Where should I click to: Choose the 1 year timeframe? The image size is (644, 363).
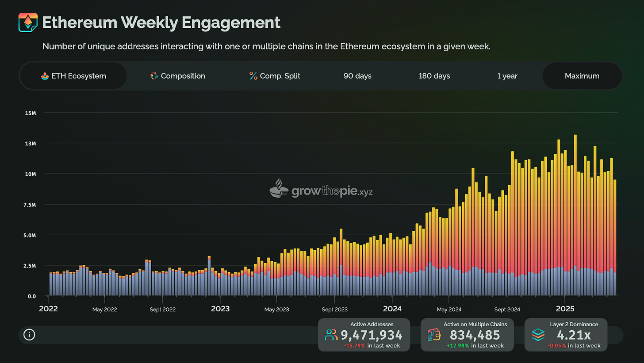point(507,76)
